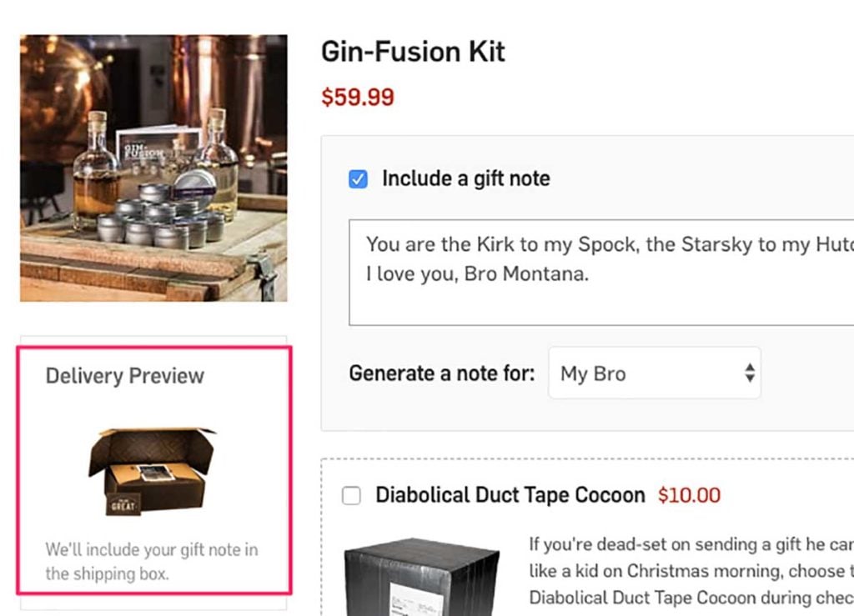Click the Gin-Fusion Kit product title

(x=413, y=53)
